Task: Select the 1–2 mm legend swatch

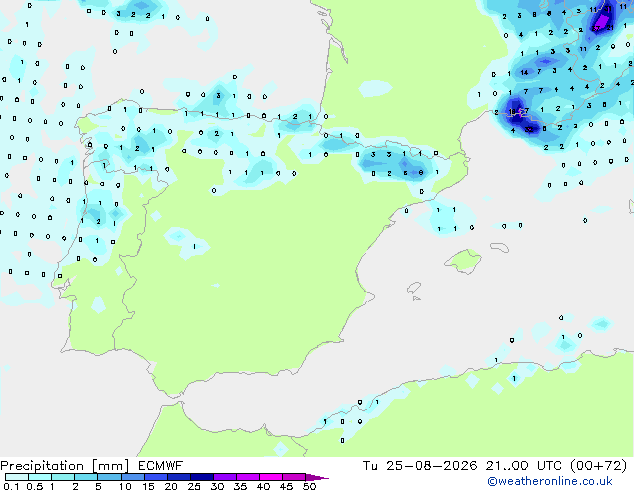Action: coord(63,477)
